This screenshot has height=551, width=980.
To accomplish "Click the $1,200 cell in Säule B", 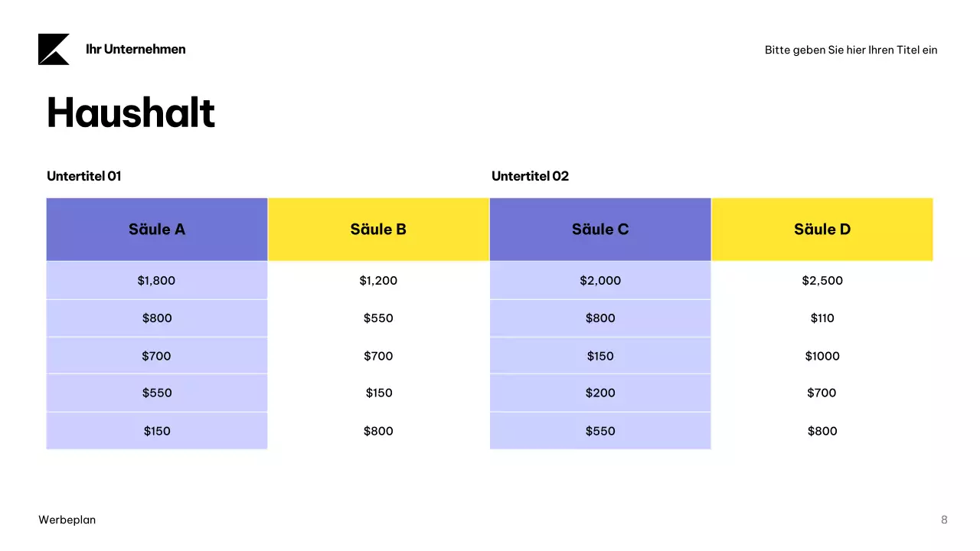I will tap(378, 281).
